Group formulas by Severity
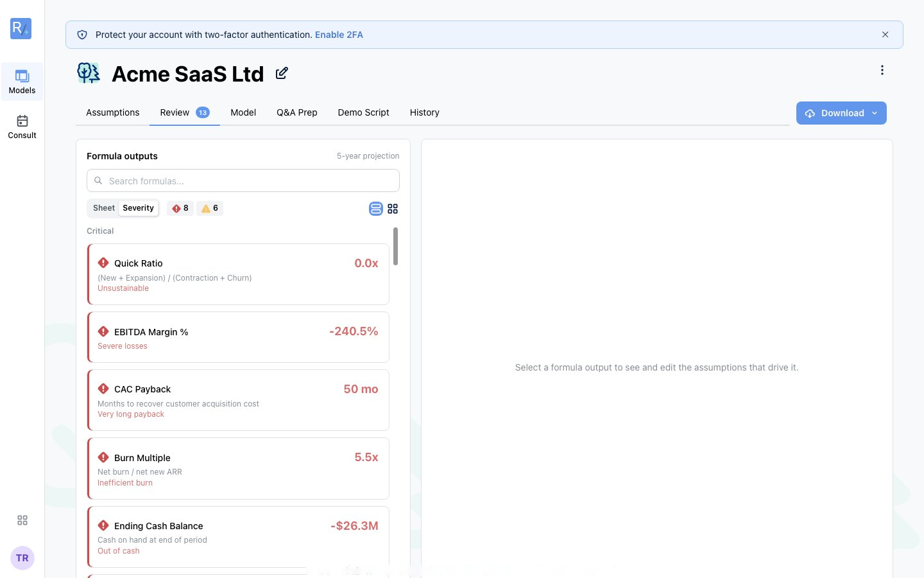This screenshot has width=924, height=578. coord(139,208)
